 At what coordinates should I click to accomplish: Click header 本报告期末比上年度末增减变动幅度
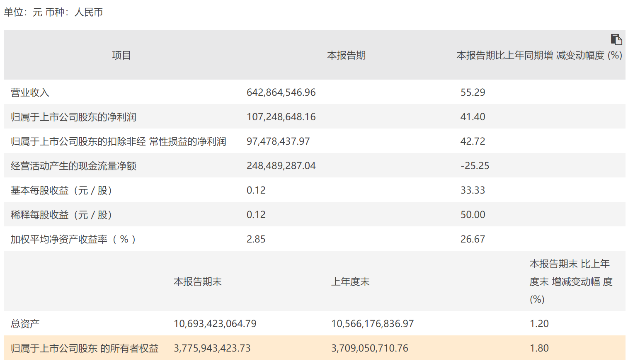(x=571, y=281)
